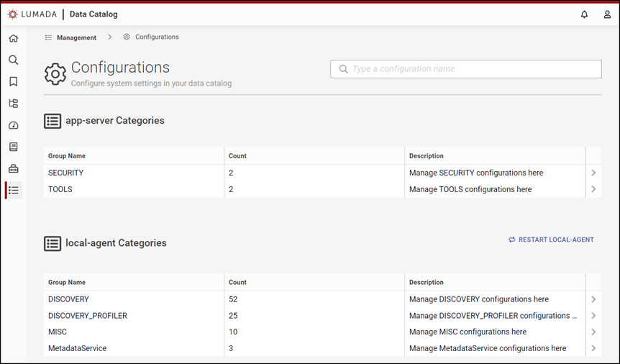This screenshot has width=620, height=364.
Task: Click RESTART LOCAL-AGENT button
Action: click(x=551, y=240)
